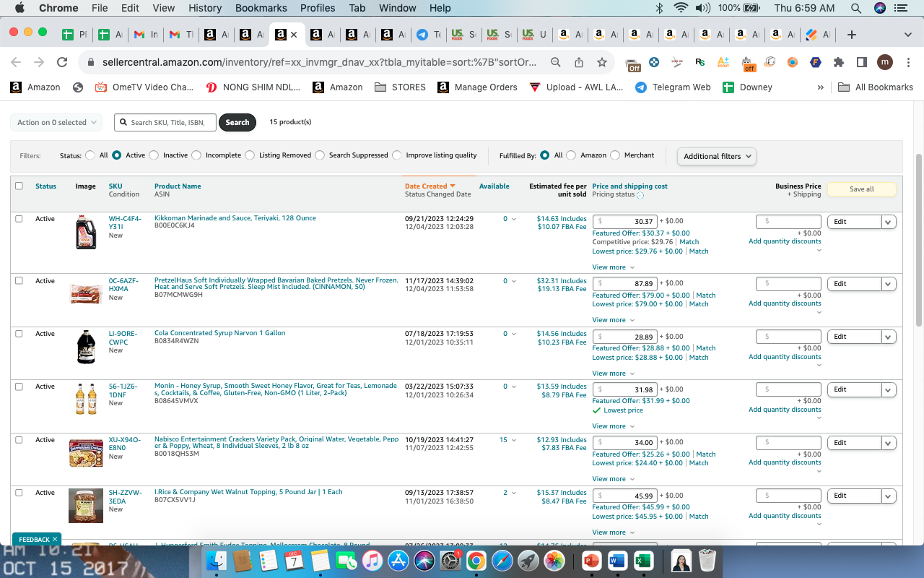Open the Profiles menu
Viewport: 924px width, 578px height.
tap(318, 8)
